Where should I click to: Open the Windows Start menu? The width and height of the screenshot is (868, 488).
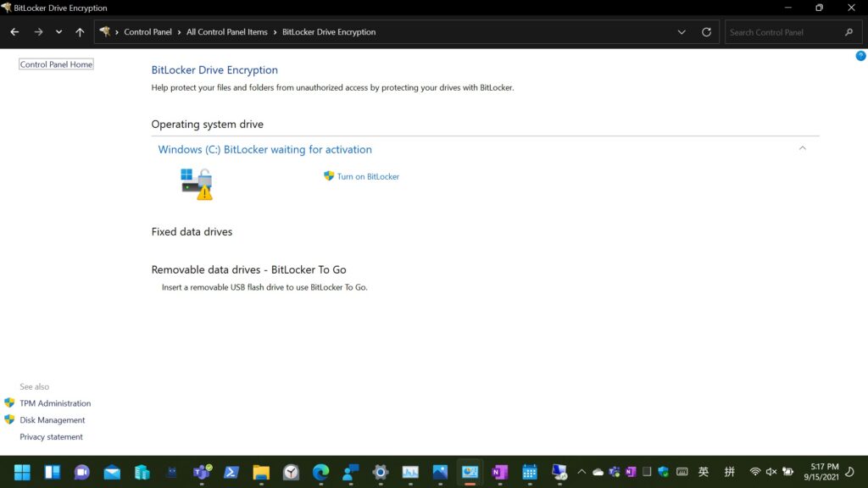[22, 472]
